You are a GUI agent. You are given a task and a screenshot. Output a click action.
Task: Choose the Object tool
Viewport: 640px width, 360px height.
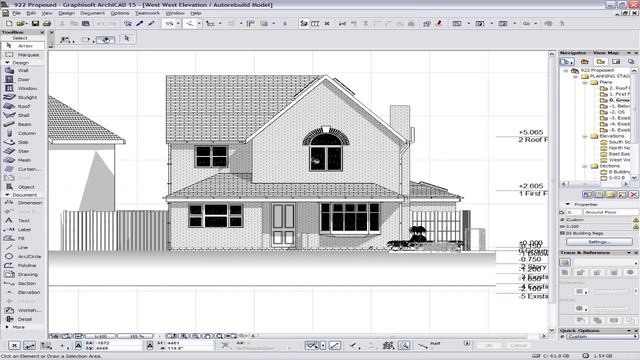click(x=22, y=187)
